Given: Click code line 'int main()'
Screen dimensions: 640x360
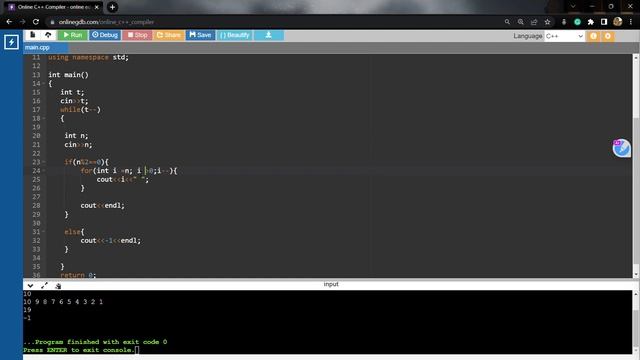Looking at the screenshot, I should [x=68, y=75].
